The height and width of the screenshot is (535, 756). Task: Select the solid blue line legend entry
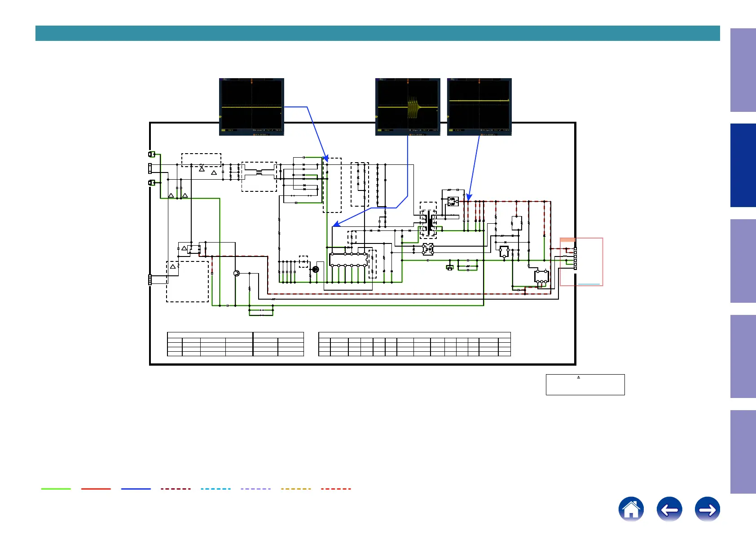pyautogui.click(x=136, y=489)
